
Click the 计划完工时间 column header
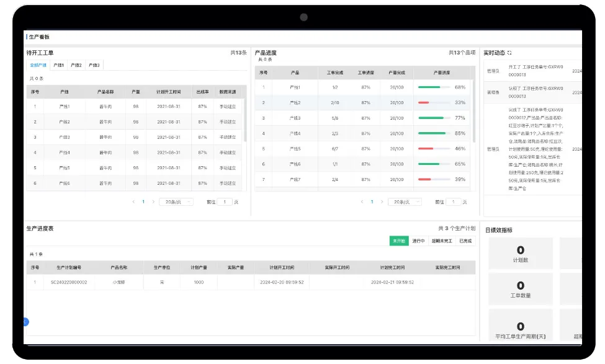(x=392, y=267)
